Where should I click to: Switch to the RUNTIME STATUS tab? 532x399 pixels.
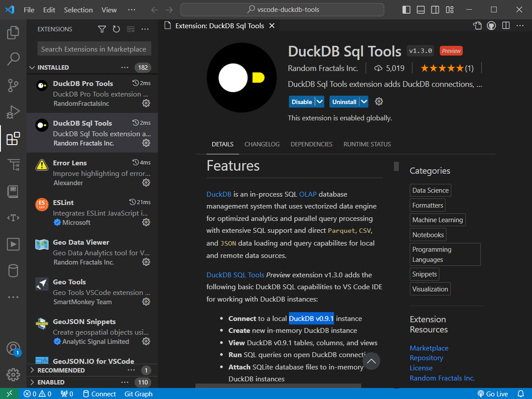(x=367, y=144)
